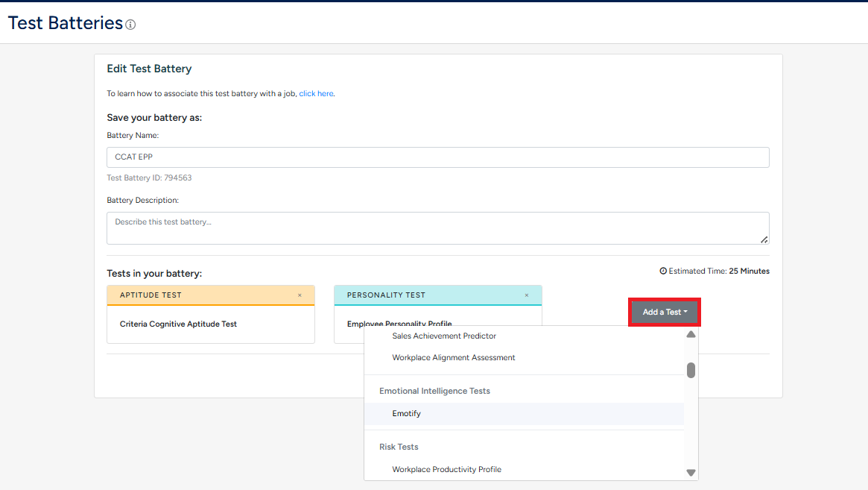This screenshot has height=490, width=868.
Task: Focus the Battery Description text area
Action: click(438, 228)
